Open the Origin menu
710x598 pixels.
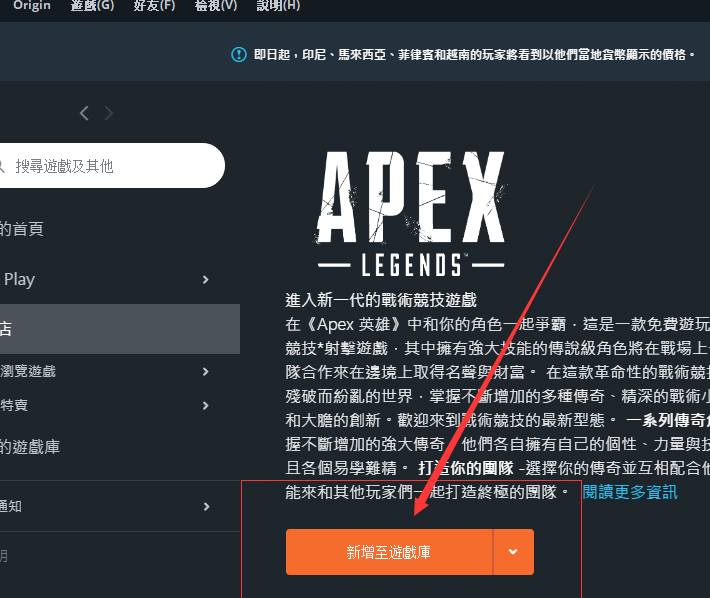pyautogui.click(x=32, y=6)
